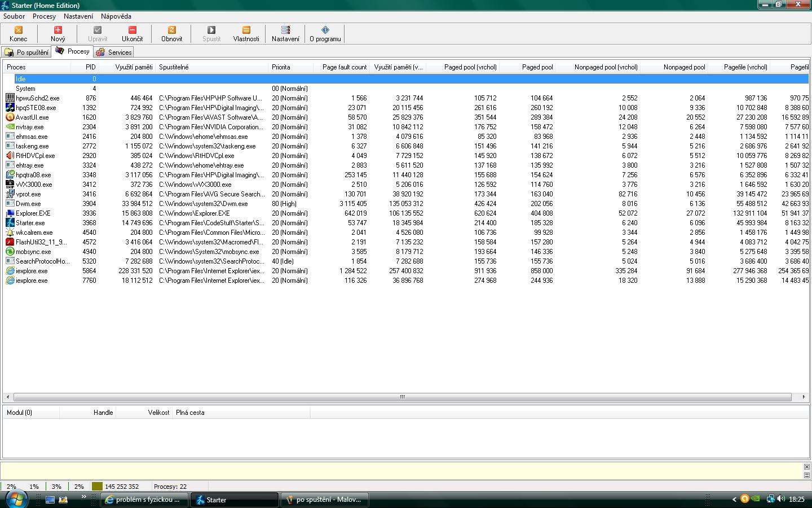Open the Nápověda menu
The width and height of the screenshot is (812, 508).
(x=116, y=16)
